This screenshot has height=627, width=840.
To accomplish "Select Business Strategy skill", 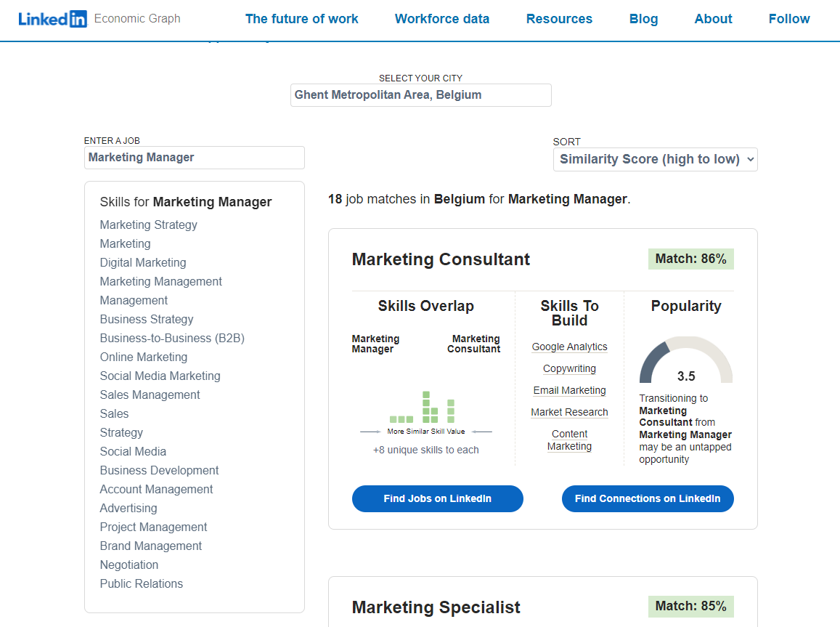I will [147, 320].
